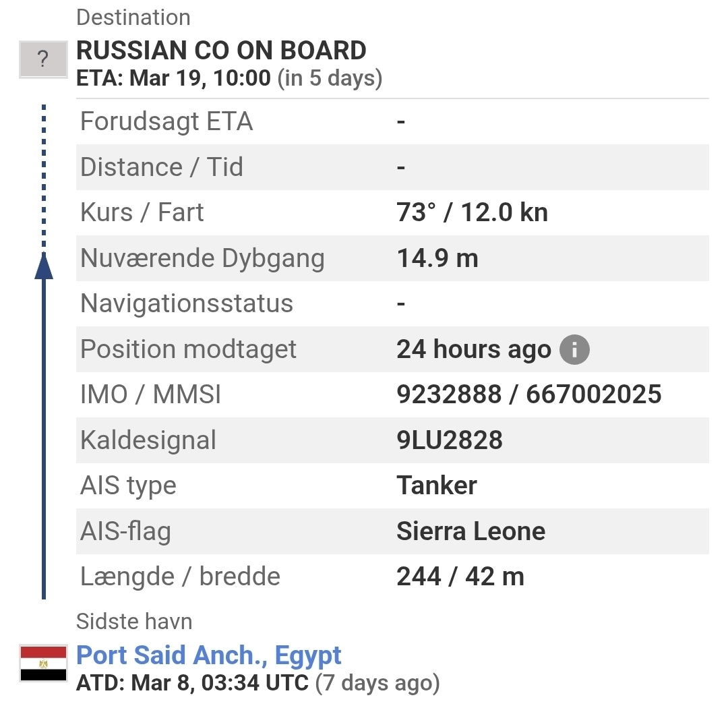Viewport: 728px width, 708px height.
Task: Click the route arrowhead on the voyage line
Action: click(43, 265)
